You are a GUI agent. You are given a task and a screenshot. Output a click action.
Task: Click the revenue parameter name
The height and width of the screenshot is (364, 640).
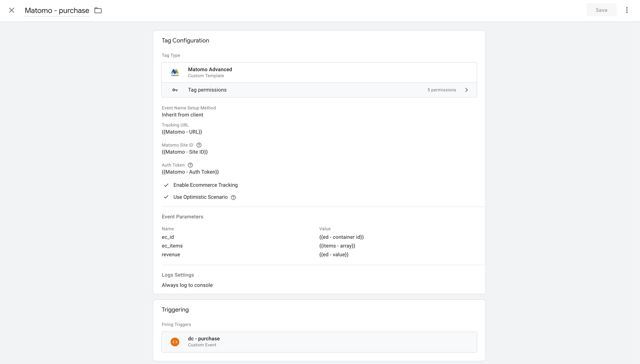(x=171, y=254)
